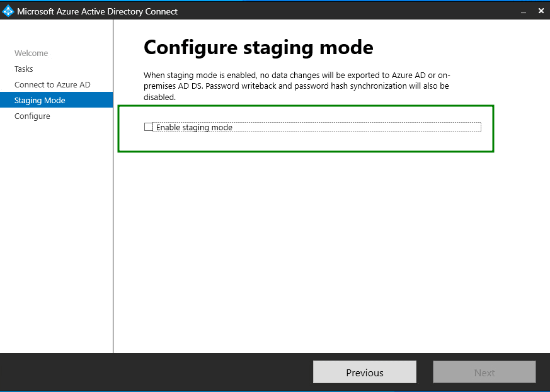
Task: Select Connect to Azure AD sidebar step
Action: click(x=52, y=85)
